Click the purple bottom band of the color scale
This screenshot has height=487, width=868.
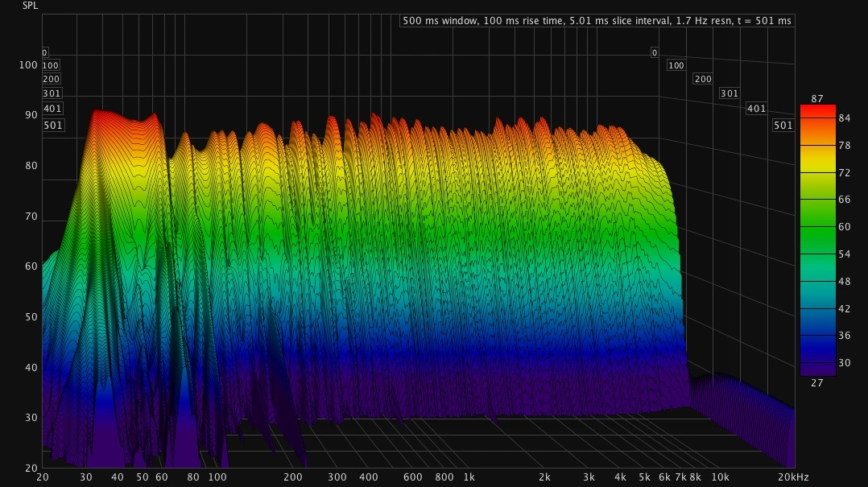[817, 368]
